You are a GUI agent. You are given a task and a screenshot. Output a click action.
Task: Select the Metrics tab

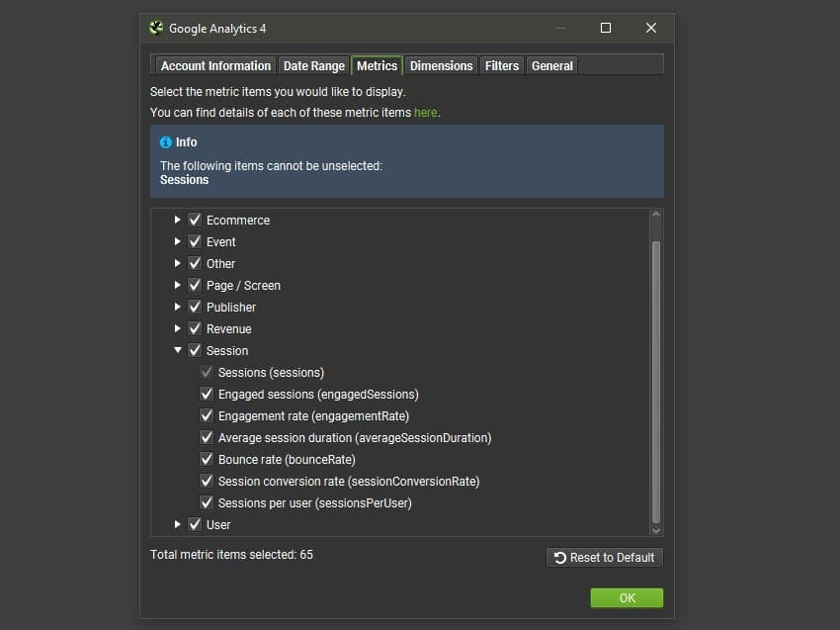(378, 65)
